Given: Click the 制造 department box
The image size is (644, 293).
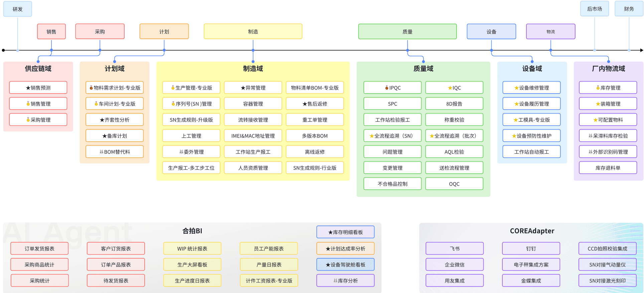Looking at the screenshot, I should click(x=253, y=31).
